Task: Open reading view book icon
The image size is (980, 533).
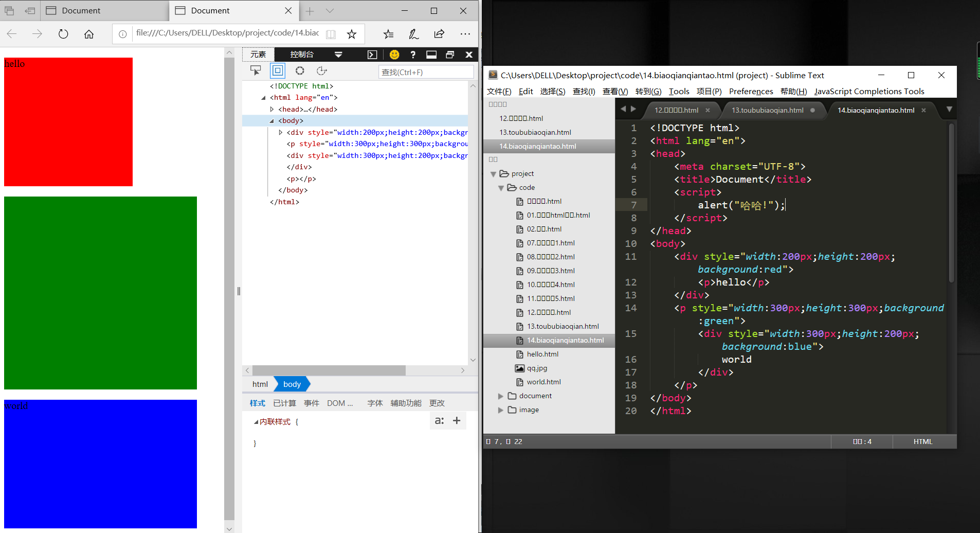Action: point(331,34)
